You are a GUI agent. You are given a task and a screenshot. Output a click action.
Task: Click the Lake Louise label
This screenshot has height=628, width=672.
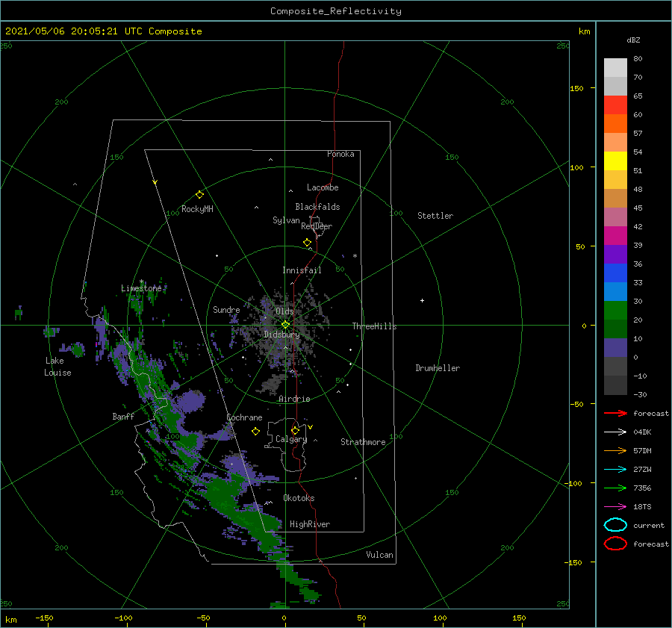pyautogui.click(x=57, y=367)
